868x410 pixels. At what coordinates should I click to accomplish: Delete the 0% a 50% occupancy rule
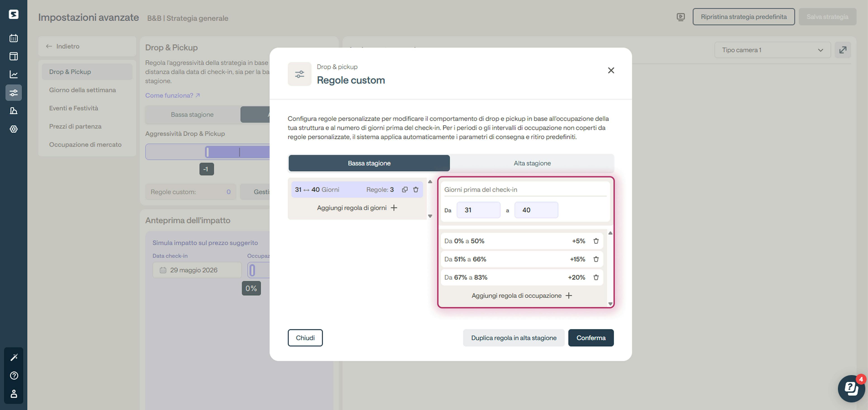click(x=596, y=241)
